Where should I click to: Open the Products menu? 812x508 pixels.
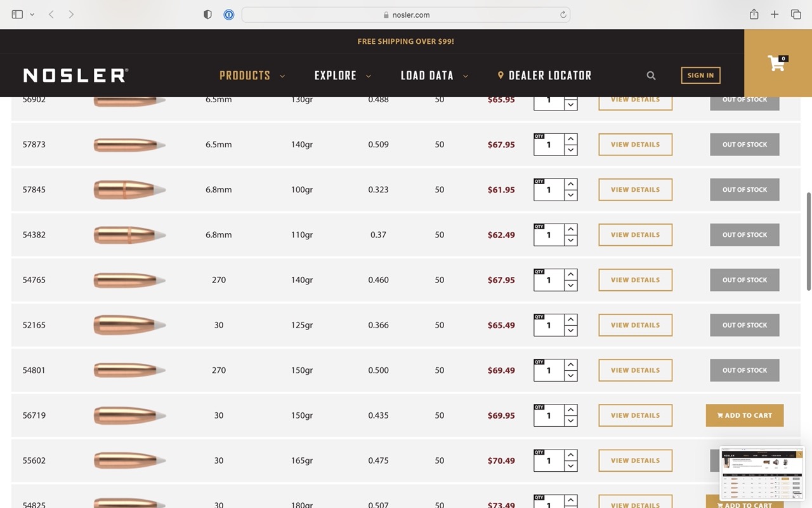pos(252,76)
